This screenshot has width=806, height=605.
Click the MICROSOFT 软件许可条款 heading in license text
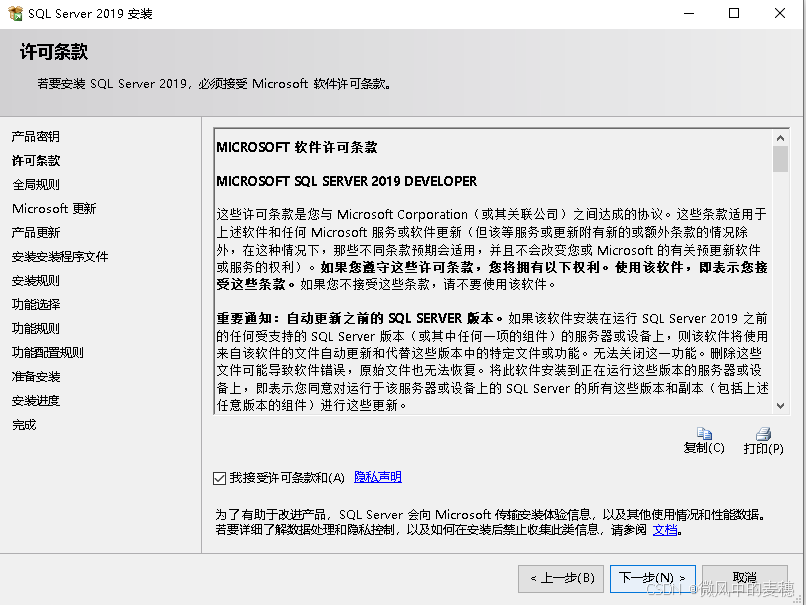click(x=297, y=148)
